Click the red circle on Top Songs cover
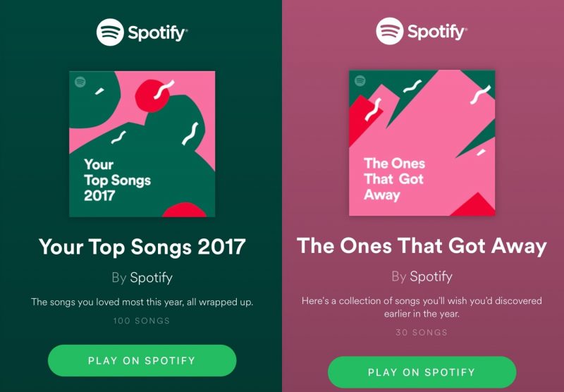This screenshot has width=564, height=392. tap(152, 96)
